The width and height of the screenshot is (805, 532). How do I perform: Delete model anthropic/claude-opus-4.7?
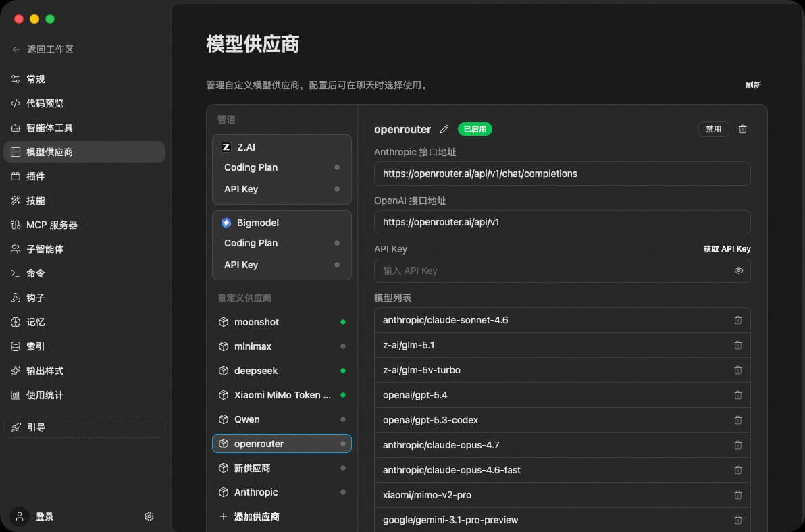pyautogui.click(x=737, y=445)
